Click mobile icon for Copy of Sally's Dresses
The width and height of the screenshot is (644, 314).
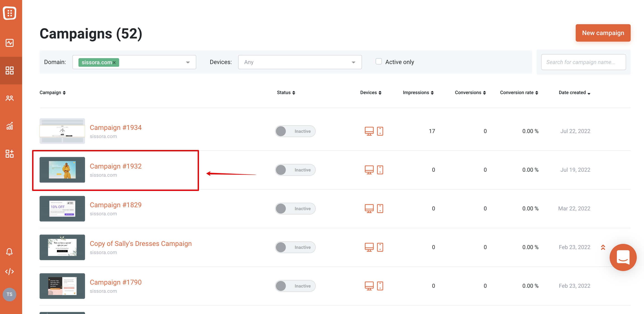coord(380,247)
